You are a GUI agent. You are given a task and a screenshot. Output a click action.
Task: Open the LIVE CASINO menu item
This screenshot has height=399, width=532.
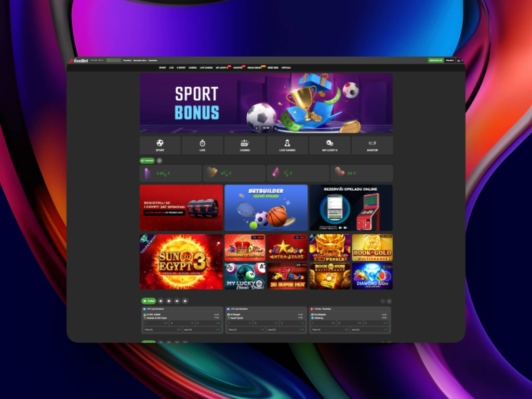[x=206, y=68]
